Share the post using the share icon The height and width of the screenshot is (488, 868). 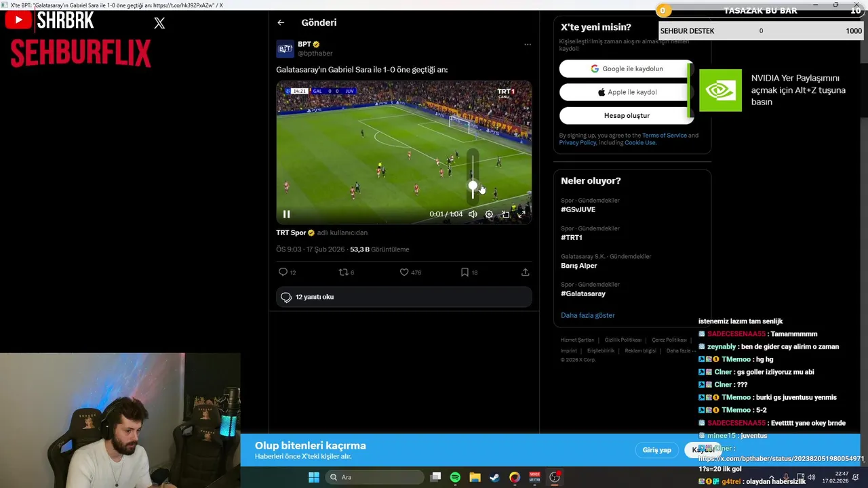(x=525, y=272)
